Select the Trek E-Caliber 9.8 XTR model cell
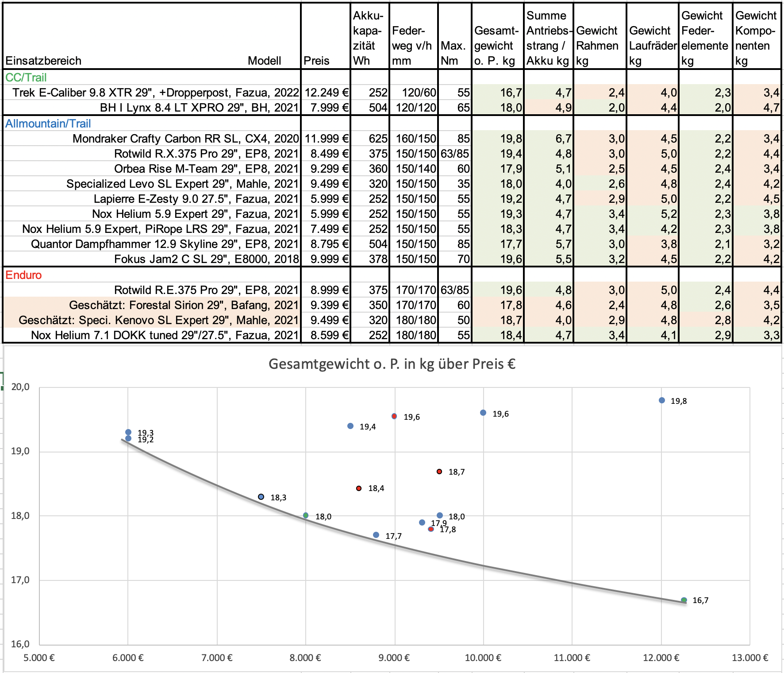Screen dimensions: 784x673 [x=155, y=93]
